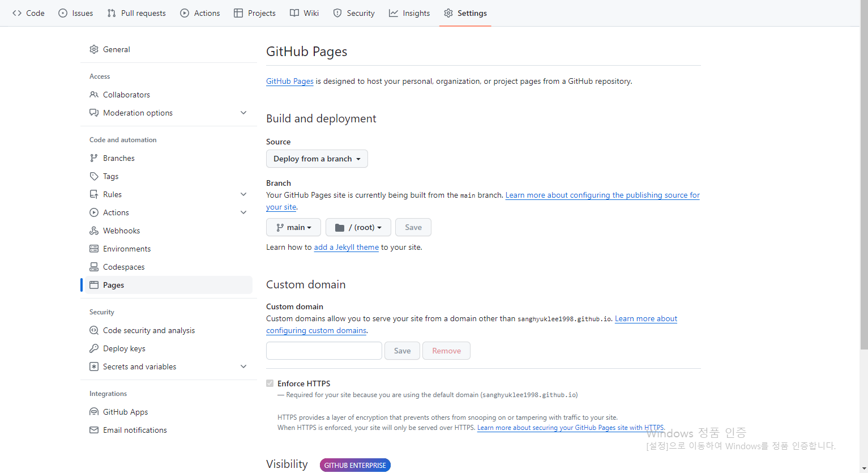This screenshot has height=473, width=868.
Task: Click the Issues circle icon
Action: 63,13
